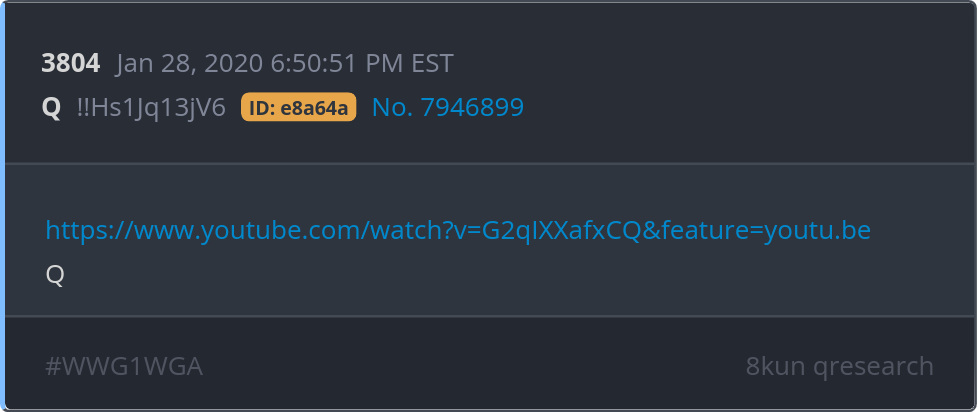Click the 6:50:51 PM EST time
The image size is (978, 412).
362,64
